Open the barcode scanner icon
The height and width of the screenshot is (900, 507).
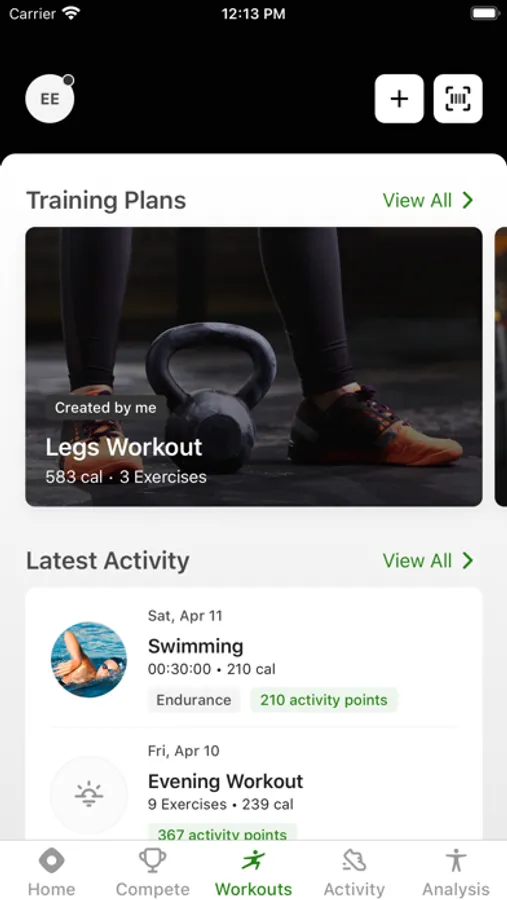coord(458,99)
